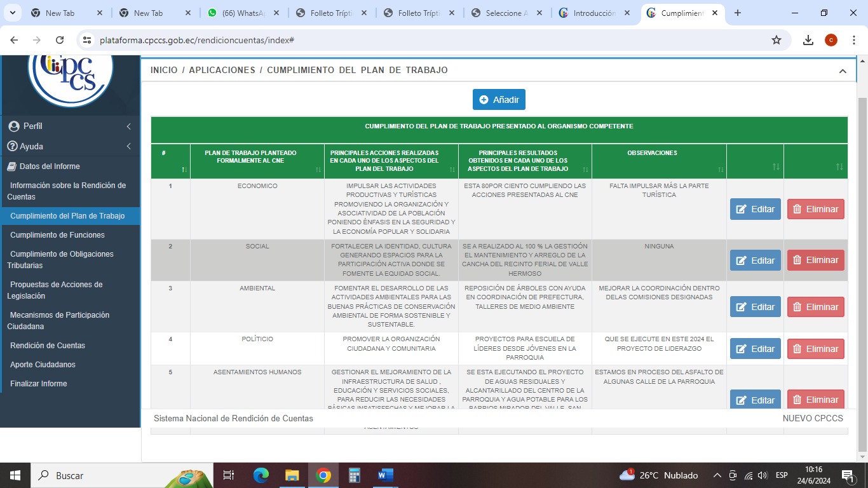Launch Calculator from the taskbar
Viewport: 868px width, 488px height.
[x=355, y=475]
